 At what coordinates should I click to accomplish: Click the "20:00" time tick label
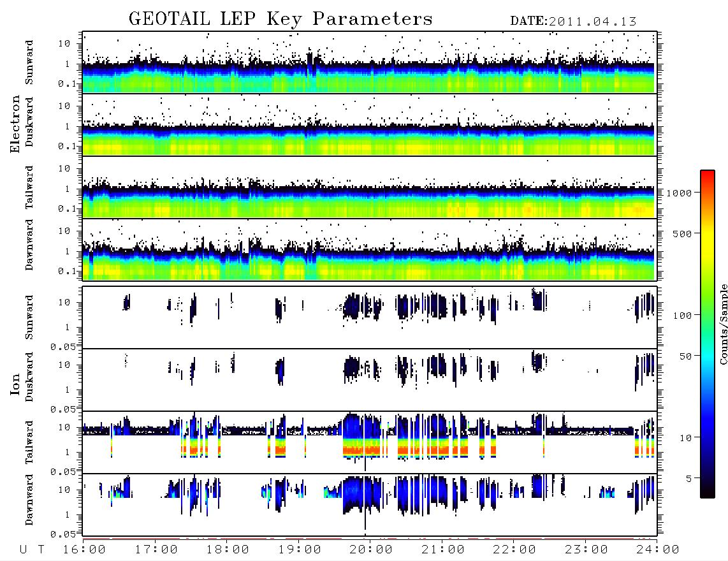click(371, 550)
